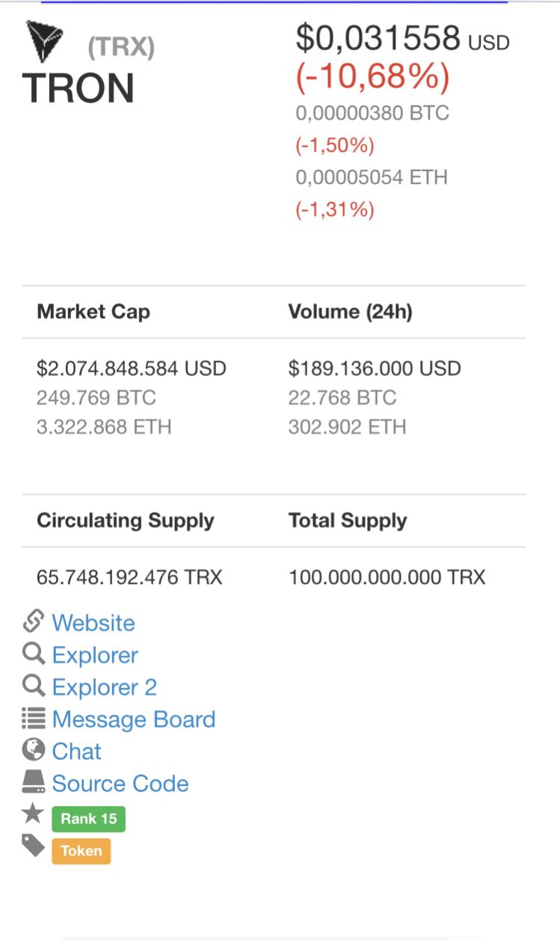Click the green Rank 15 badge
560x940 pixels.
coord(88,819)
